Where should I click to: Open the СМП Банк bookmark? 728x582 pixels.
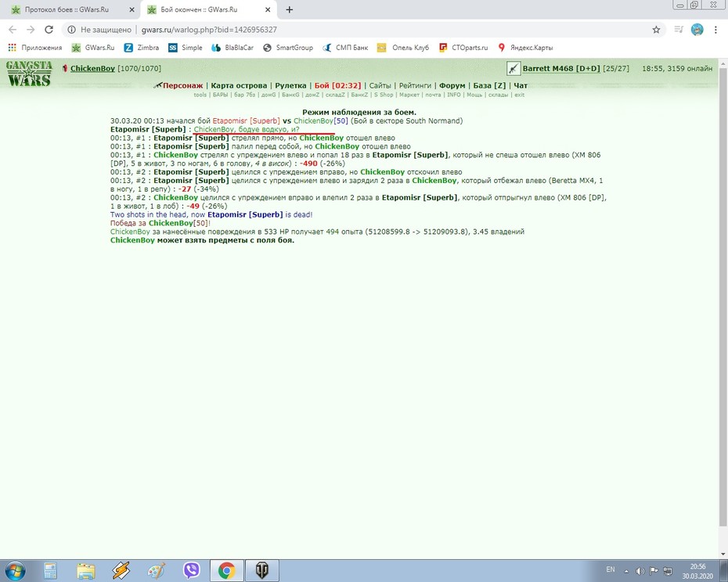click(x=345, y=48)
